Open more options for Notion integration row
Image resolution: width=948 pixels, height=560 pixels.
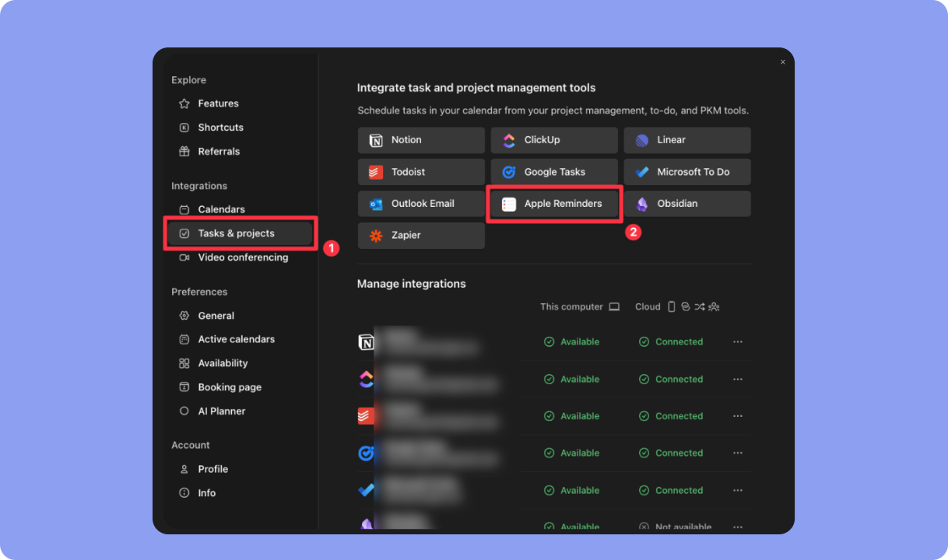pyautogui.click(x=738, y=341)
